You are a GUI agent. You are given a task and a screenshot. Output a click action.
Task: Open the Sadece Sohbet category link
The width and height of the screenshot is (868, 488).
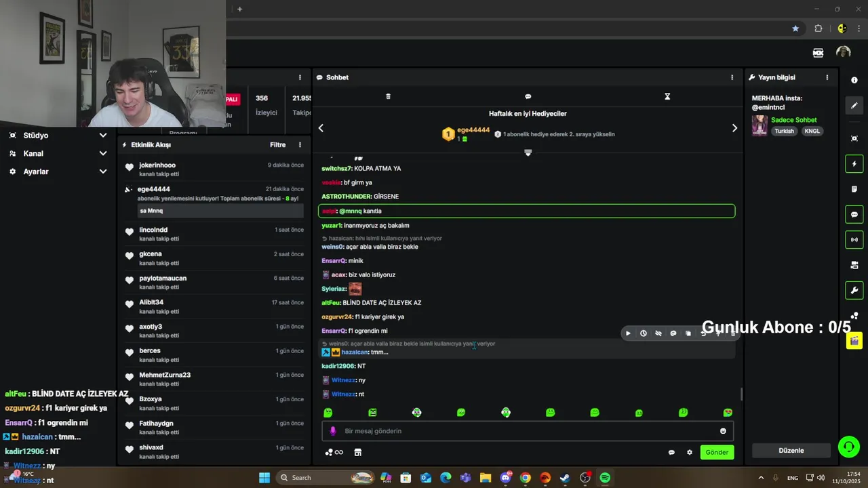[794, 120]
